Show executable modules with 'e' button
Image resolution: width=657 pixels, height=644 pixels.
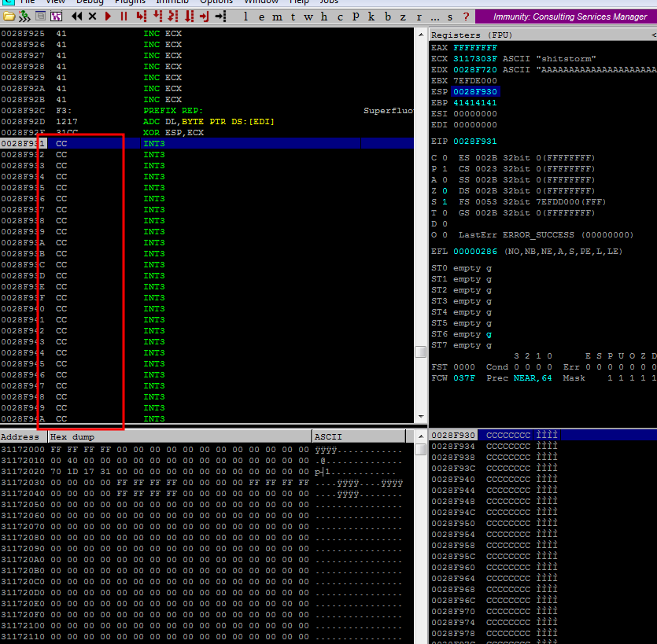tap(261, 16)
